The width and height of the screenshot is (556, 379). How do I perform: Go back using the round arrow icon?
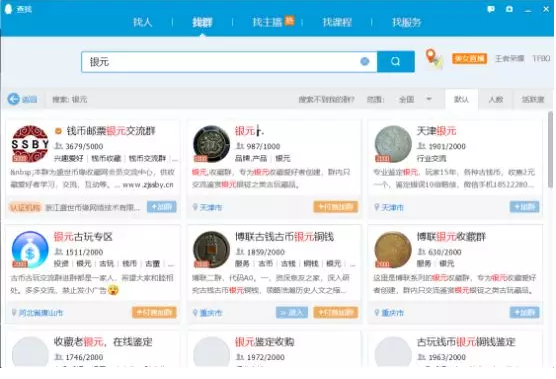click(13, 99)
